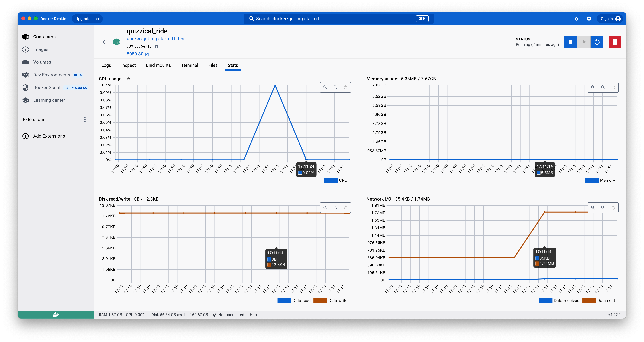Open Dev Environments in the sidebar
644x342 pixels.
55,75
